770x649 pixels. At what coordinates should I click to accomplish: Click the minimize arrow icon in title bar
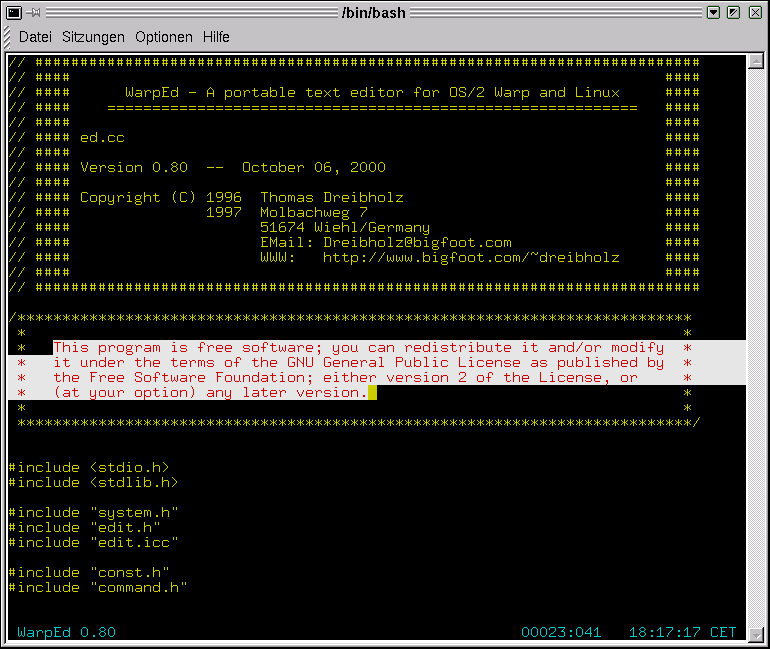(713, 12)
